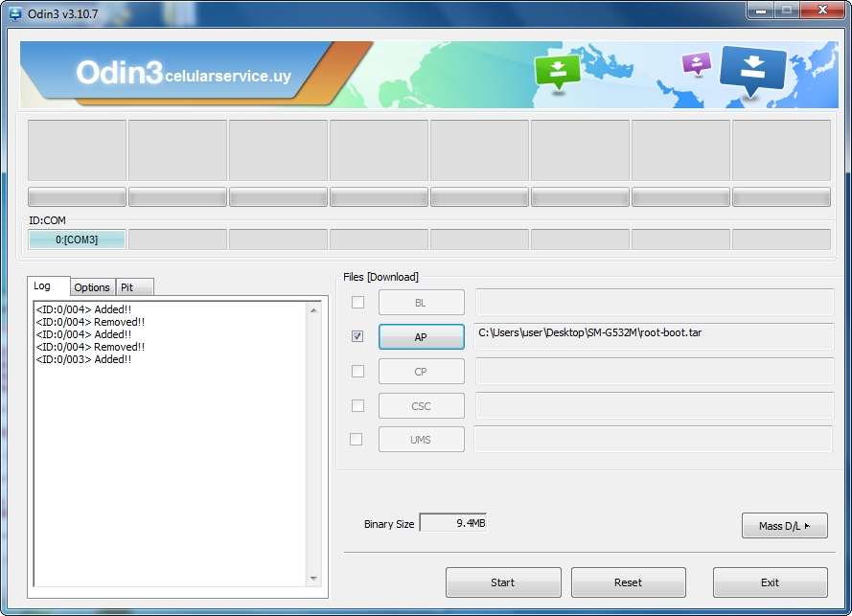Click the UMS file path field

coord(653,440)
